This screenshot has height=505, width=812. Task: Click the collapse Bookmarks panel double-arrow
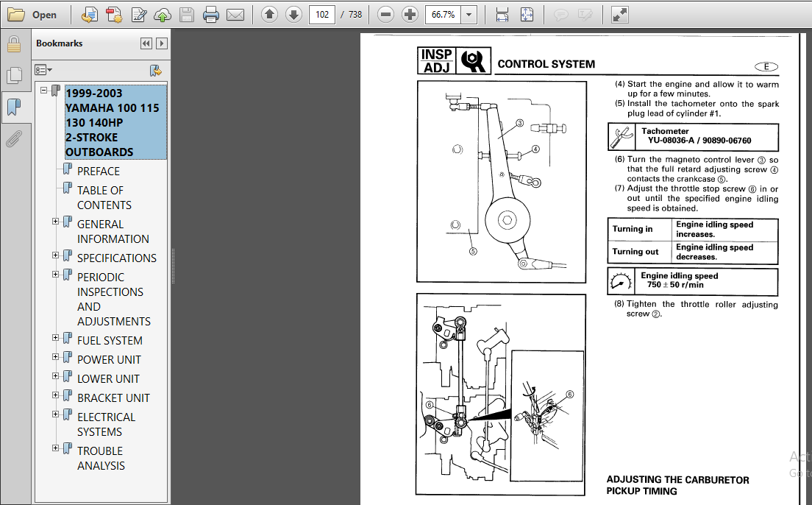pos(146,43)
